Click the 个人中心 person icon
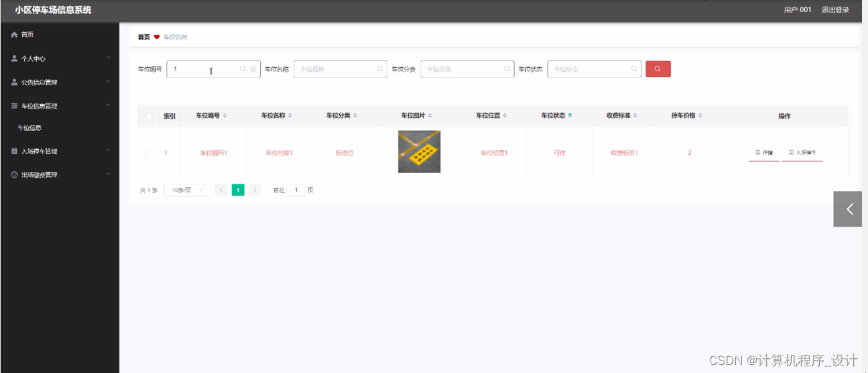This screenshot has width=868, height=373. (x=14, y=58)
